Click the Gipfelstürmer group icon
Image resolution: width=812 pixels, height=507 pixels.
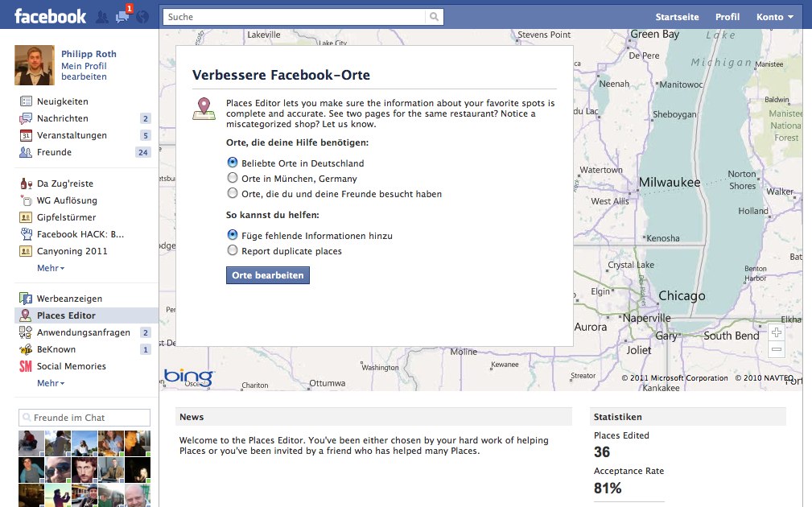click(26, 217)
